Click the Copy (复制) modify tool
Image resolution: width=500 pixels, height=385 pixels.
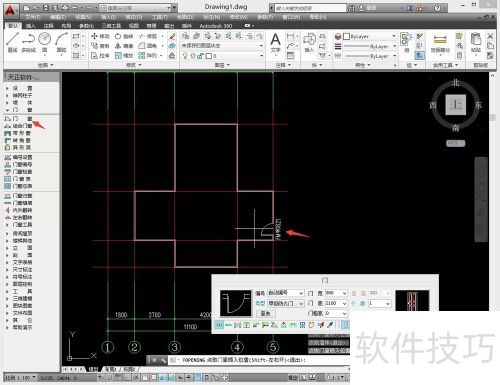(100, 46)
